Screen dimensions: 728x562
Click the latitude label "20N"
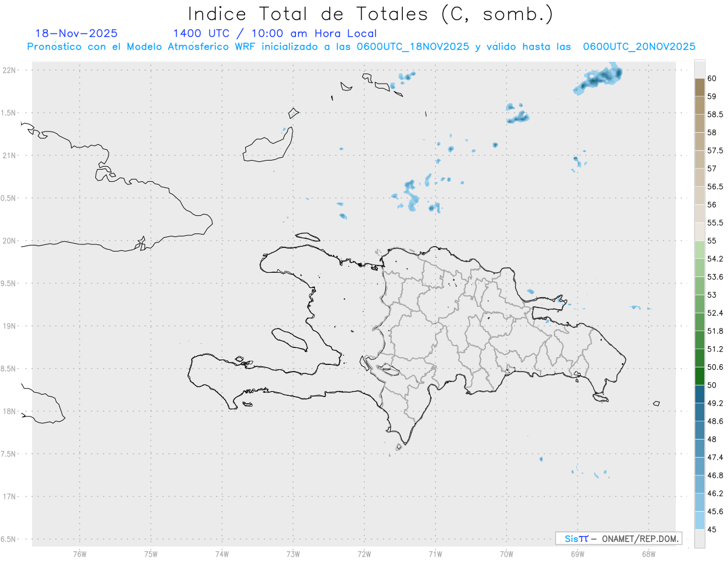point(10,241)
